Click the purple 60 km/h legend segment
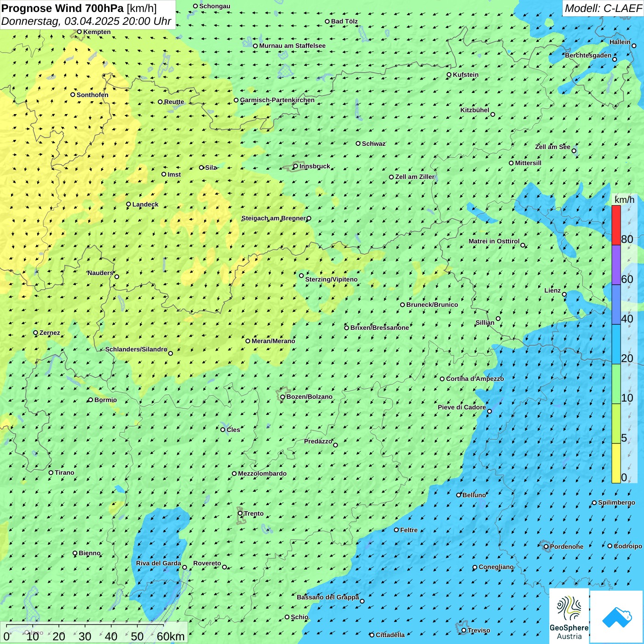This screenshot has height=644, width=644. [x=616, y=264]
